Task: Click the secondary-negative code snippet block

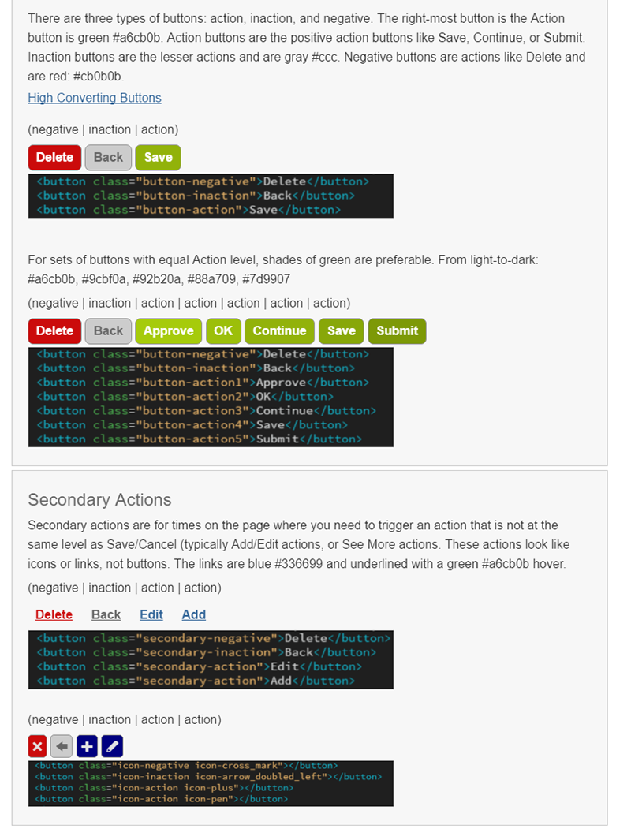Action: tap(211, 659)
